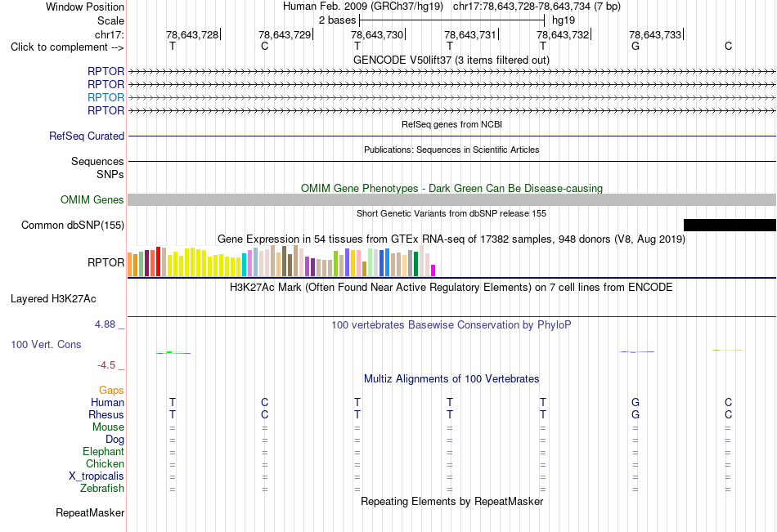Open the RefSeq Curated track label
The height and width of the screenshot is (532, 777).
[87, 136]
